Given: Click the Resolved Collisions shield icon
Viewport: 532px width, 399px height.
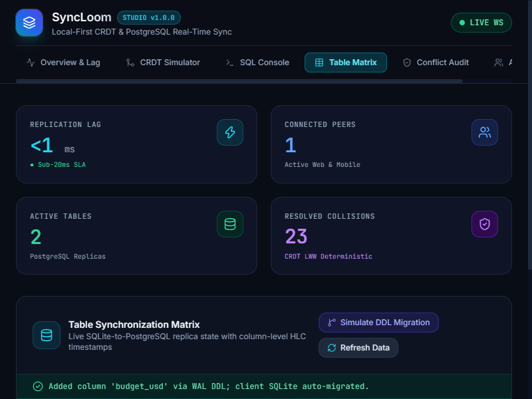Looking at the screenshot, I should (485, 224).
